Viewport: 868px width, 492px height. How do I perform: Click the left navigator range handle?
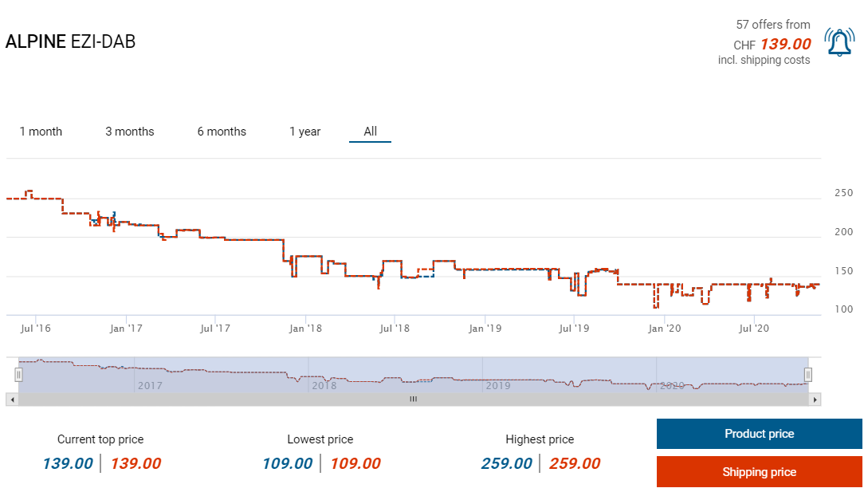(19, 375)
